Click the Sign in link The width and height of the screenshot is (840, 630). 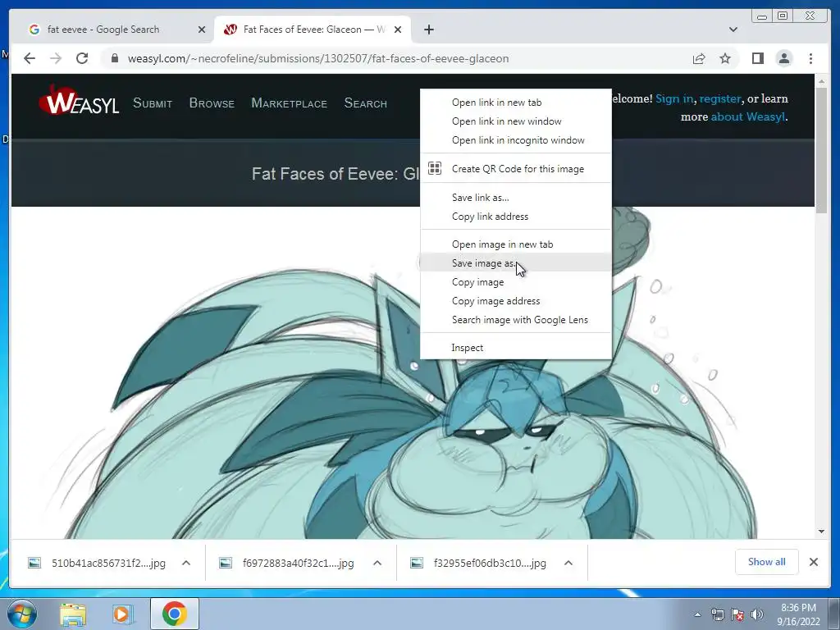pos(674,98)
